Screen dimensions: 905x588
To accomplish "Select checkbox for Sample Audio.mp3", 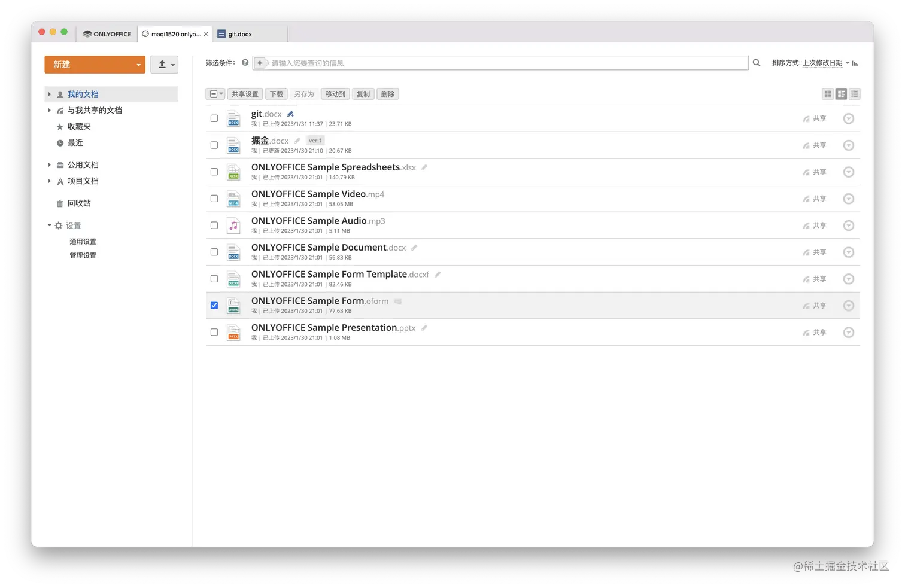I will coord(214,226).
